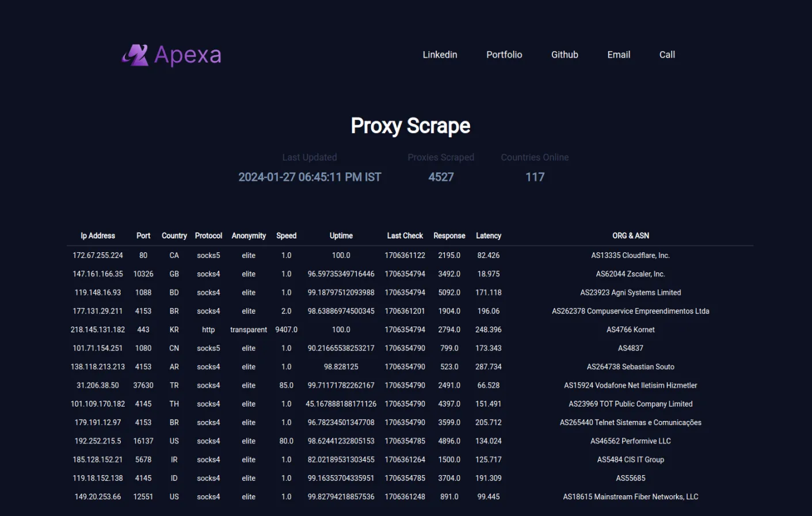The image size is (812, 516).
Task: Click the Protocol column header
Action: (208, 236)
